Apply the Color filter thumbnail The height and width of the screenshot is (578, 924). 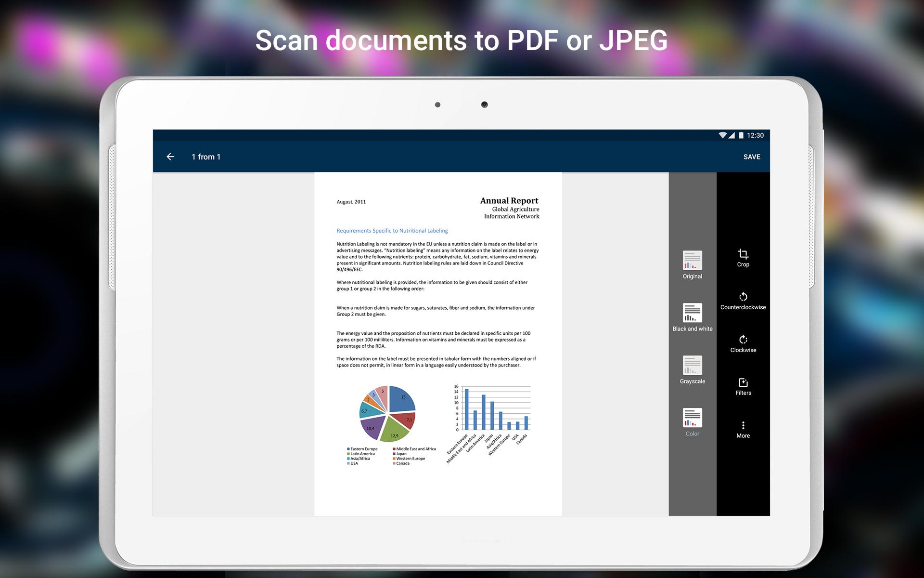pos(692,418)
